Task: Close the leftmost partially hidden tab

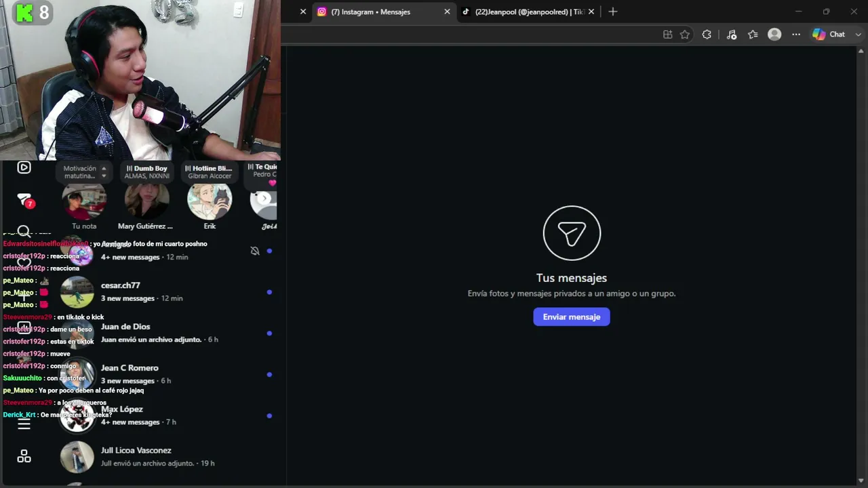Action: [303, 12]
